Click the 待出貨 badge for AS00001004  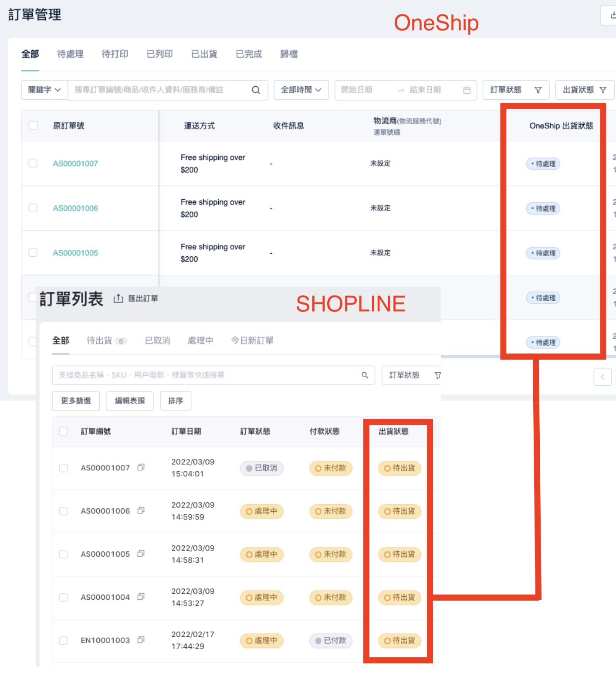coord(399,598)
